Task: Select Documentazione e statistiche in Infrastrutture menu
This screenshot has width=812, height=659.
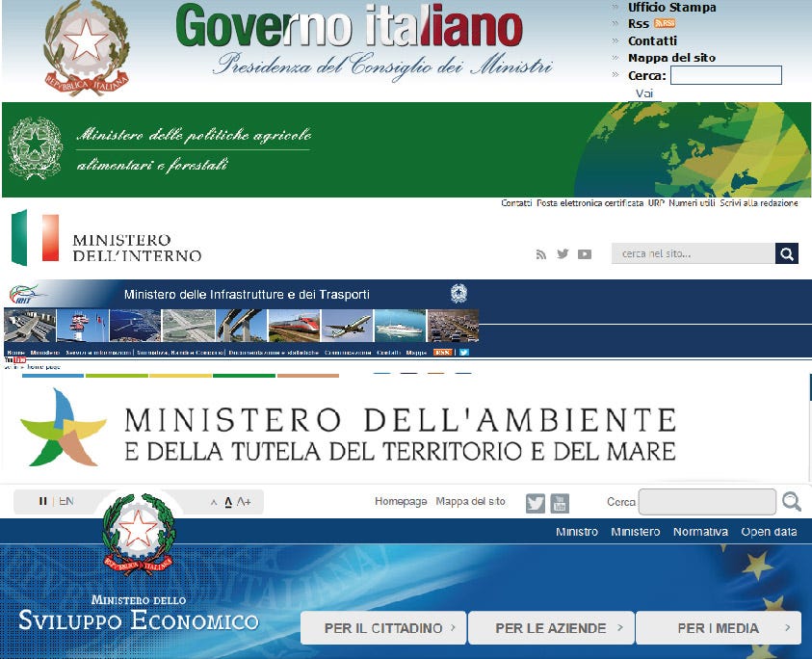Action: click(274, 353)
